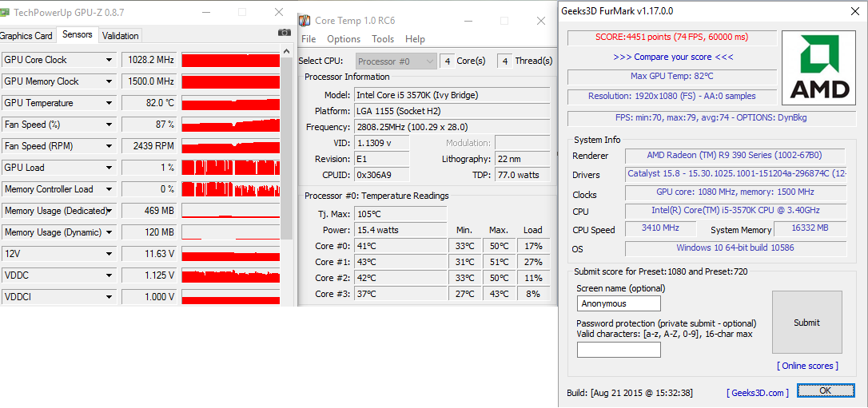
Task: Click the Fan Speed value 2439 RPM
Action: pos(149,146)
